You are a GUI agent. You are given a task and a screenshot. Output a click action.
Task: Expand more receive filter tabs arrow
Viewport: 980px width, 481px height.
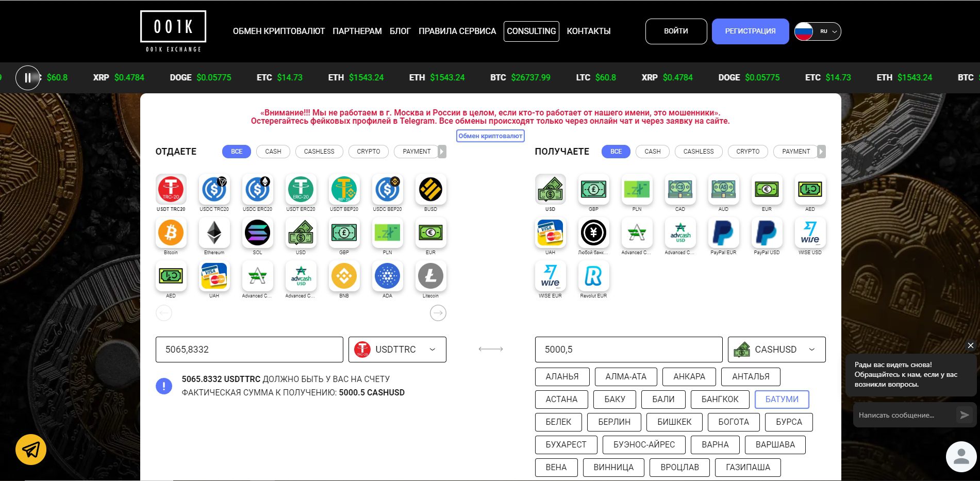click(x=822, y=152)
